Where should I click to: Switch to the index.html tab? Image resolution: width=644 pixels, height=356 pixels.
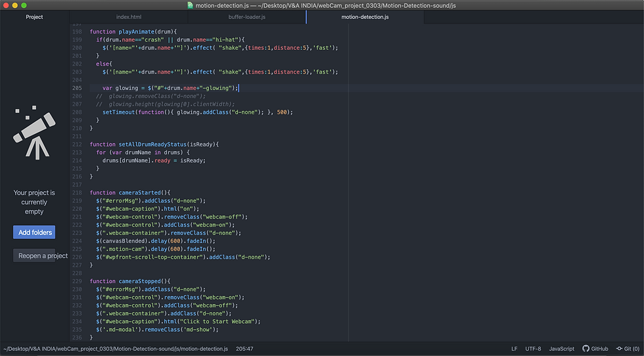point(129,17)
